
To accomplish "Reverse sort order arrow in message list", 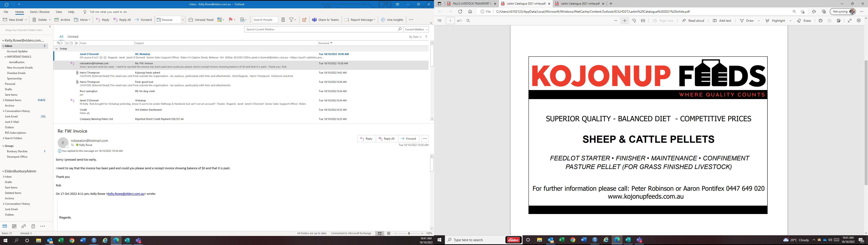I will point(426,37).
